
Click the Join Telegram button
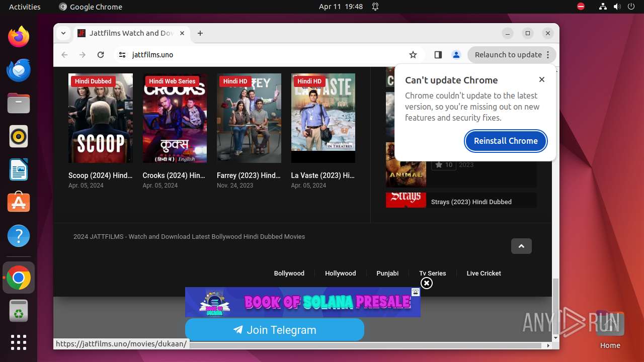pos(275,330)
